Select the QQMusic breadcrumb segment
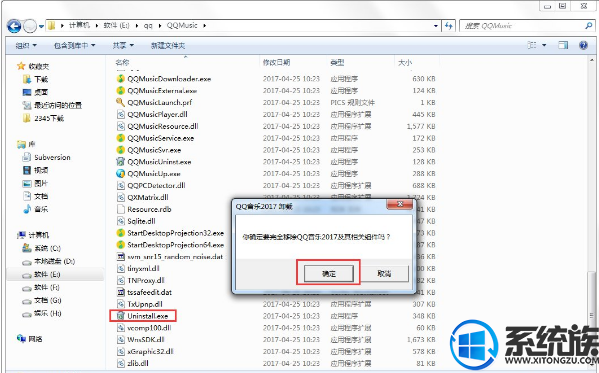Screen dimensions: 599x373 (x=182, y=26)
